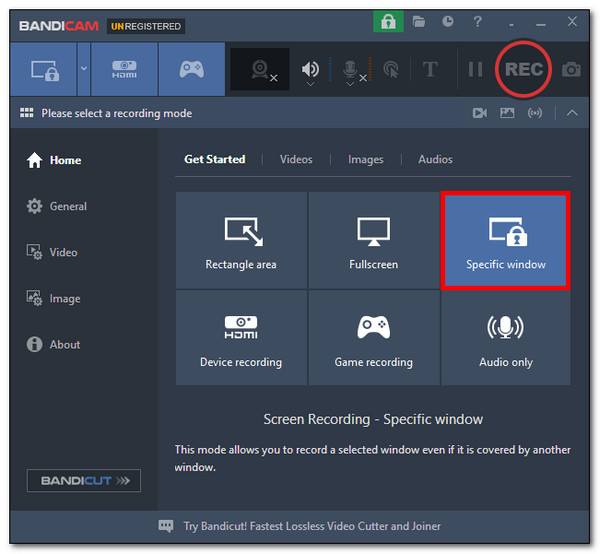Click the BANDICAM logo
The width and height of the screenshot is (600, 554).
coord(59,26)
